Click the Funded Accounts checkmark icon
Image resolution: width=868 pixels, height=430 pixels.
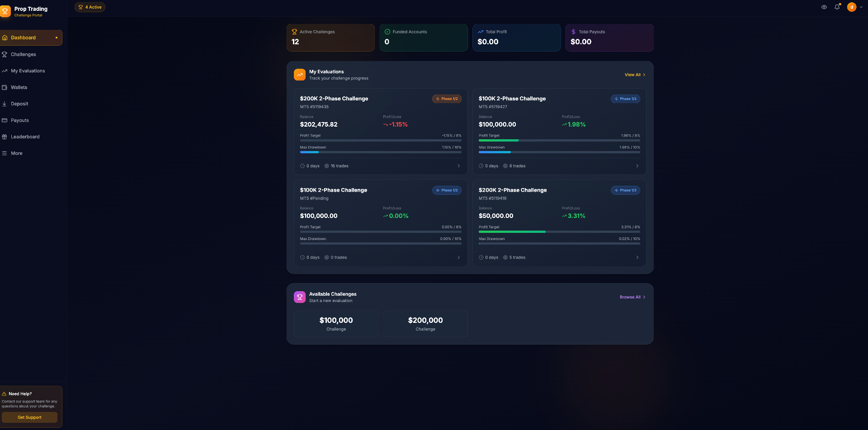pyautogui.click(x=387, y=32)
